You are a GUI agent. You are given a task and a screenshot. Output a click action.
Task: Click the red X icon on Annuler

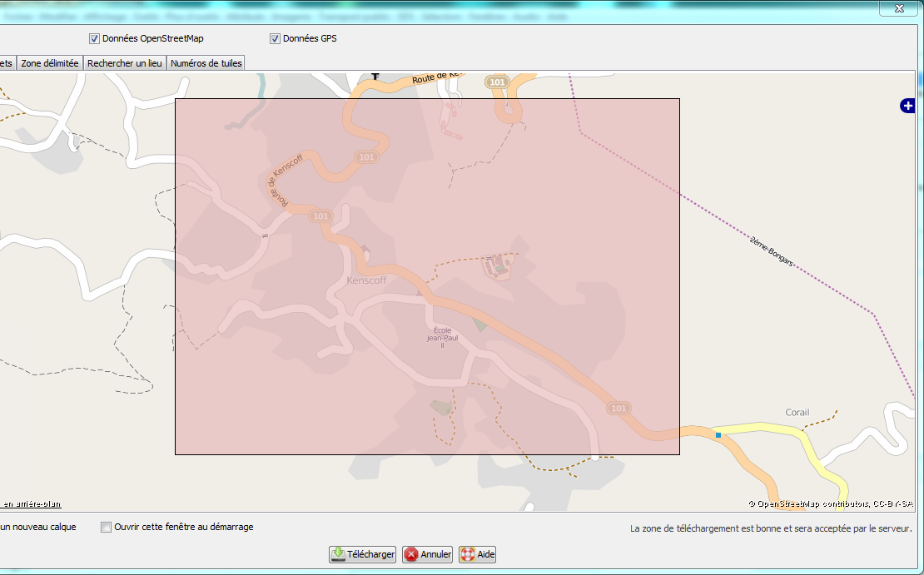click(x=411, y=554)
